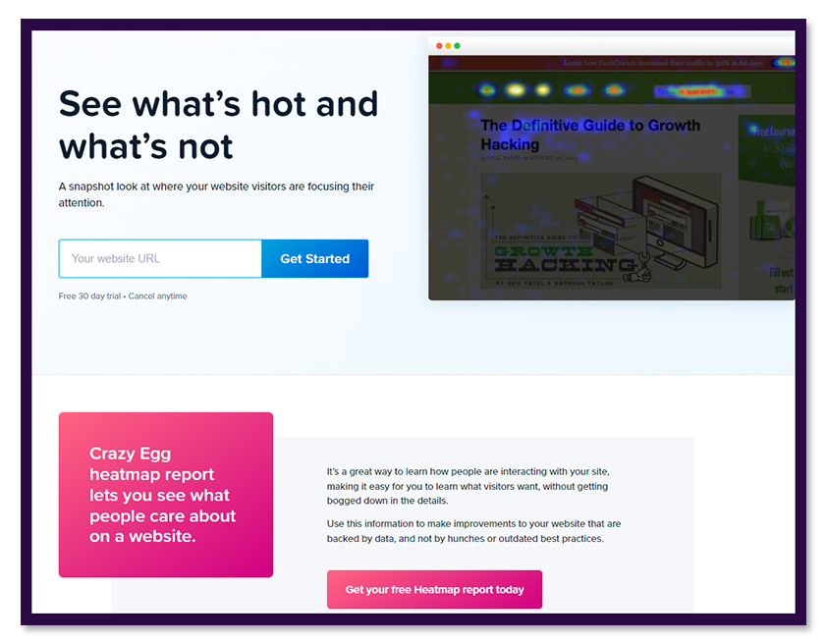Click the 'Your website URL' input field

[x=160, y=258]
